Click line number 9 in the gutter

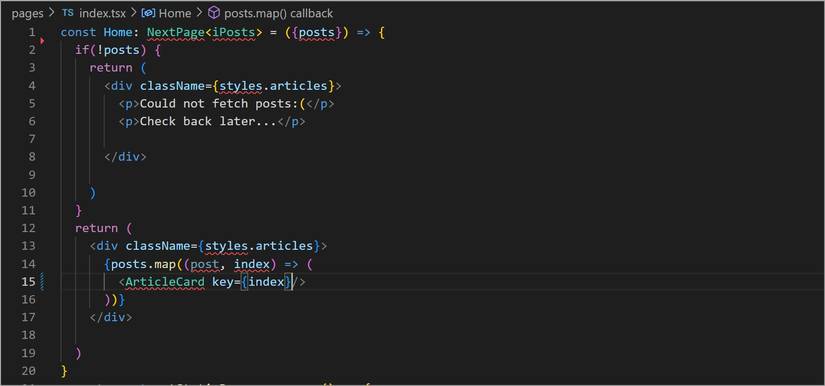pyautogui.click(x=32, y=175)
